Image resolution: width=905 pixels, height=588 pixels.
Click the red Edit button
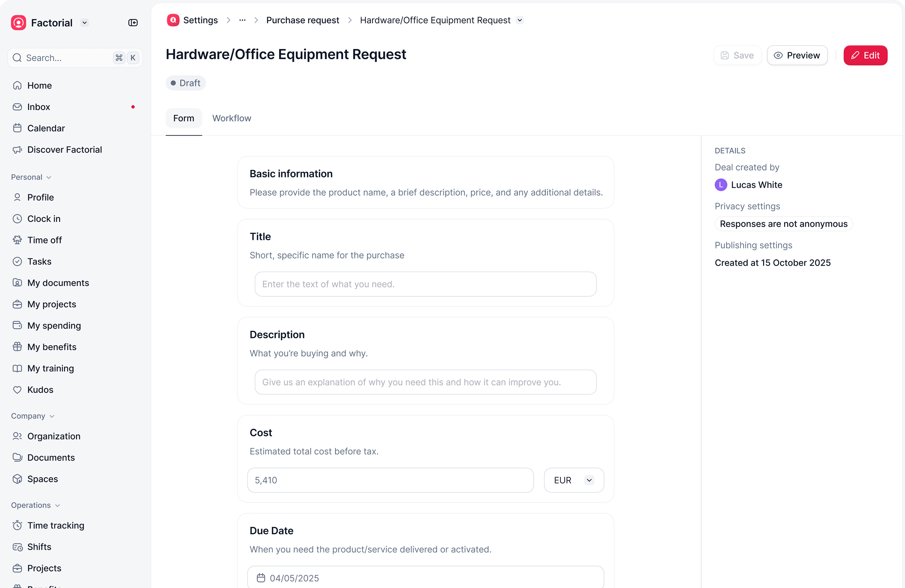point(865,56)
